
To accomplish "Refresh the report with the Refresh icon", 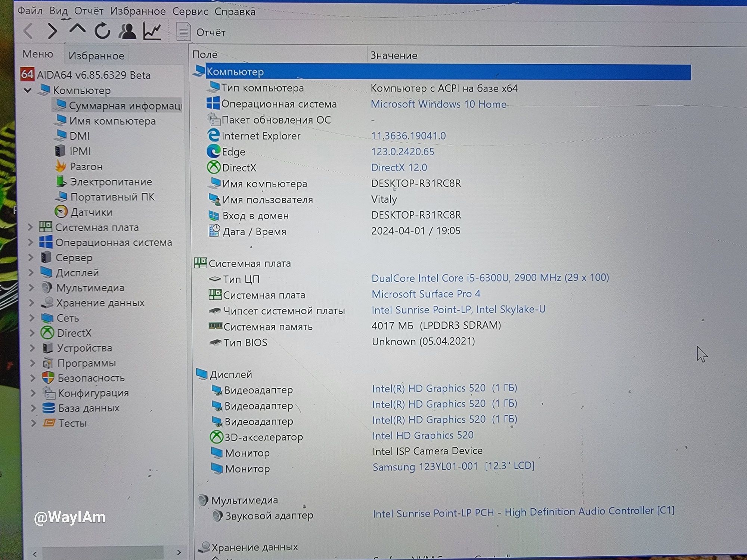I will [102, 31].
